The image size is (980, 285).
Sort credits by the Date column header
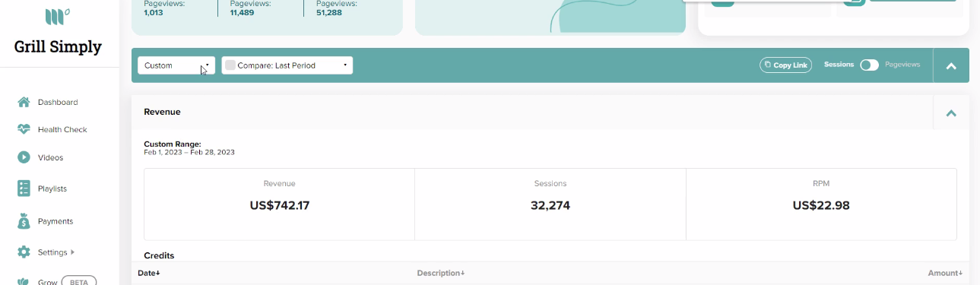pos(149,273)
